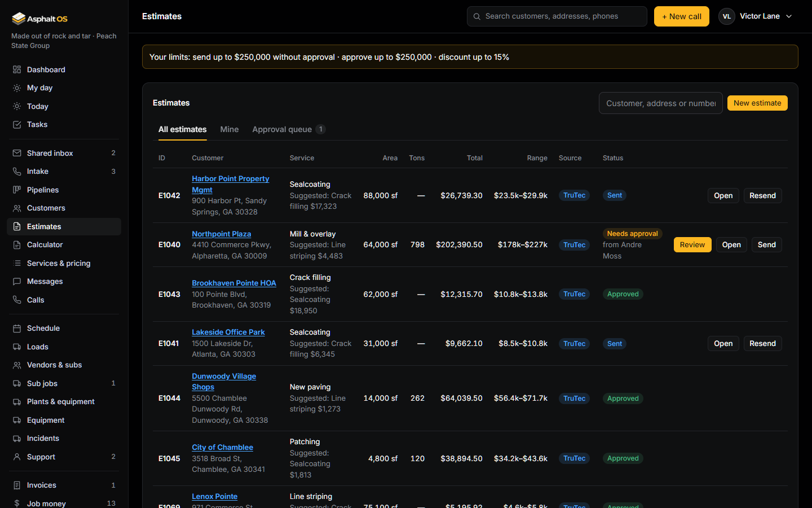
Task: Click the Intake phone icon
Action: tap(17, 172)
